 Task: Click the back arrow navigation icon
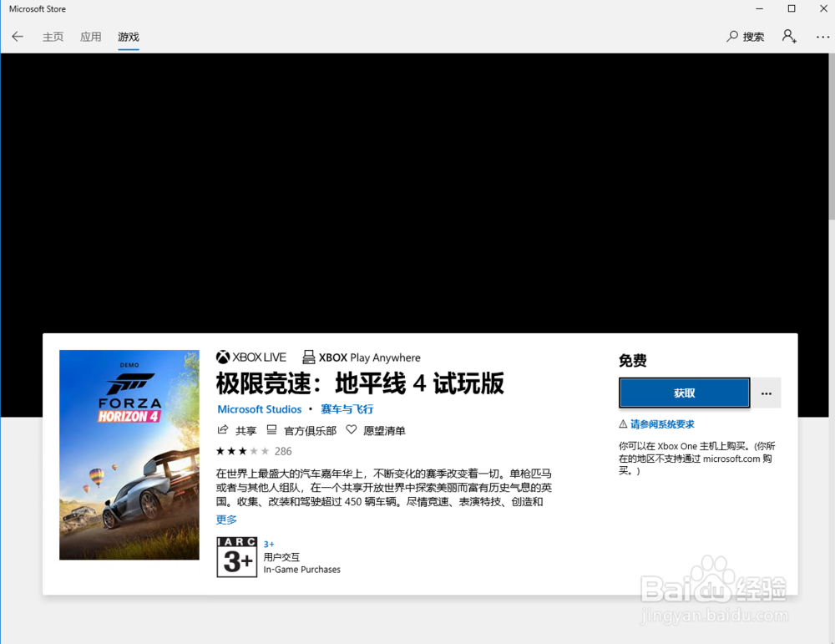pyautogui.click(x=17, y=37)
